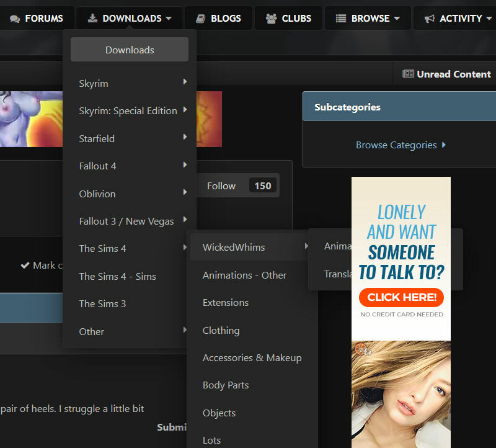Open the BROWSE dropdown caret
496x448 pixels.
pos(397,19)
